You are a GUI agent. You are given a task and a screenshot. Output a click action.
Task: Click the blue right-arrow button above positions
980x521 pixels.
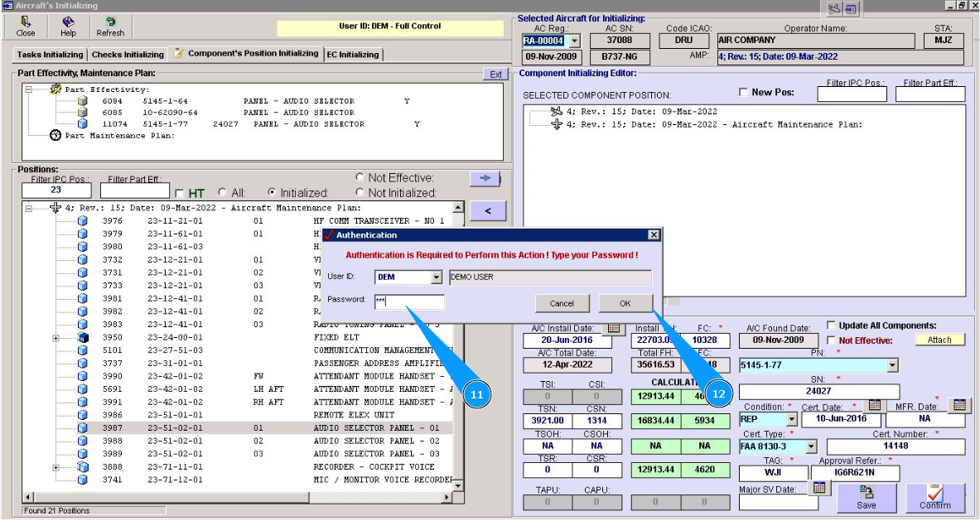click(485, 178)
